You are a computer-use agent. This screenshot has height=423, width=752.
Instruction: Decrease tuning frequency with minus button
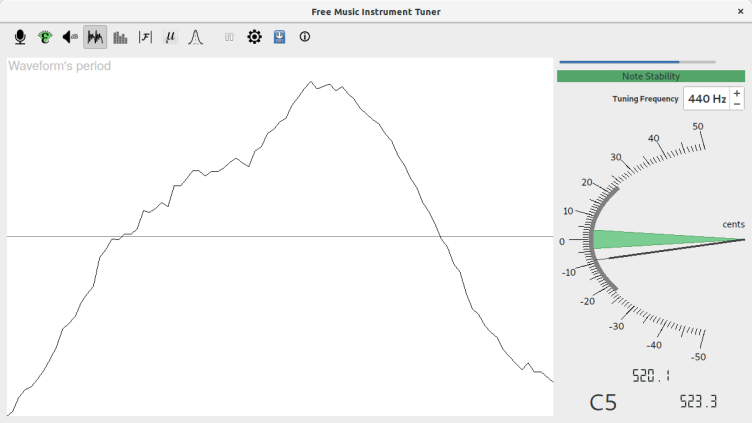coord(737,104)
